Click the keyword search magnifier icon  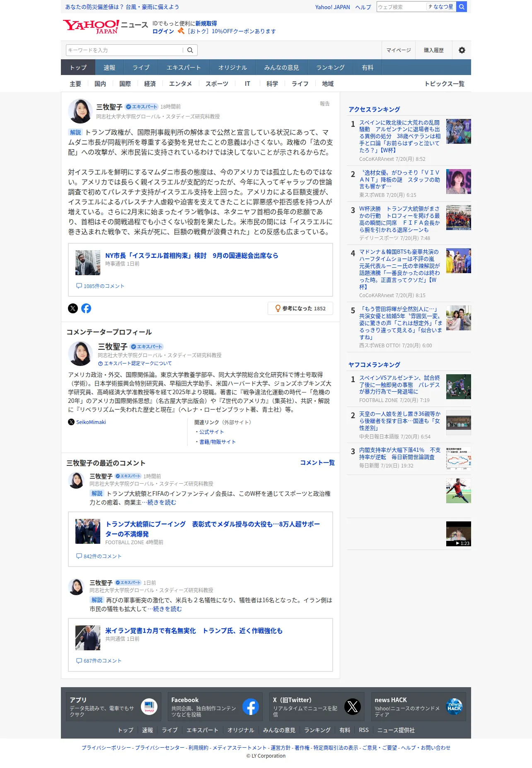coord(190,50)
